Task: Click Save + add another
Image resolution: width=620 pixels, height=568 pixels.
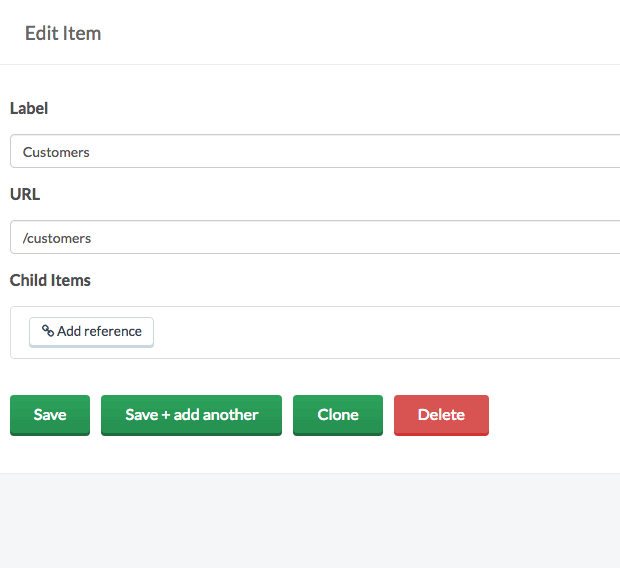Action: click(x=191, y=415)
